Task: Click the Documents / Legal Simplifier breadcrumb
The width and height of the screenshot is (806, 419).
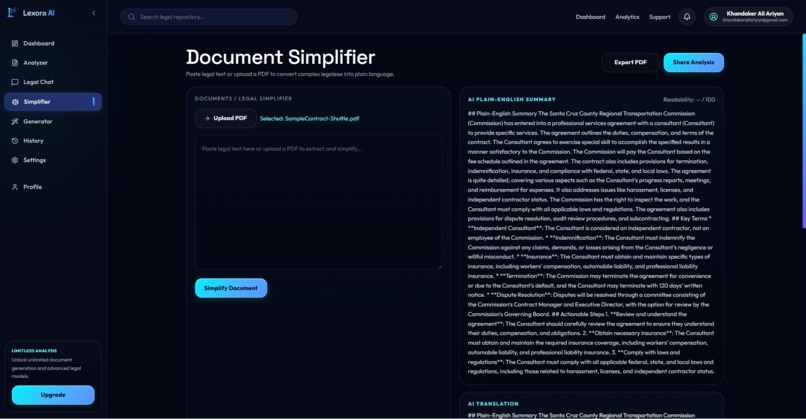Action: tap(243, 98)
